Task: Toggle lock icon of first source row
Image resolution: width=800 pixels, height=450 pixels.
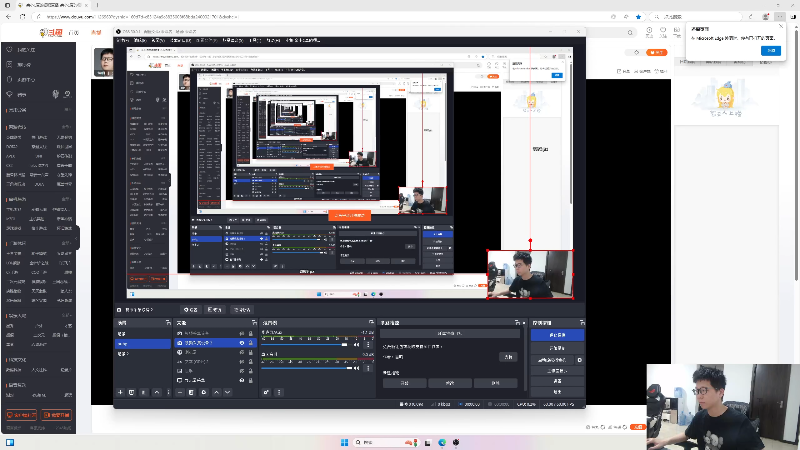Action: (x=251, y=334)
